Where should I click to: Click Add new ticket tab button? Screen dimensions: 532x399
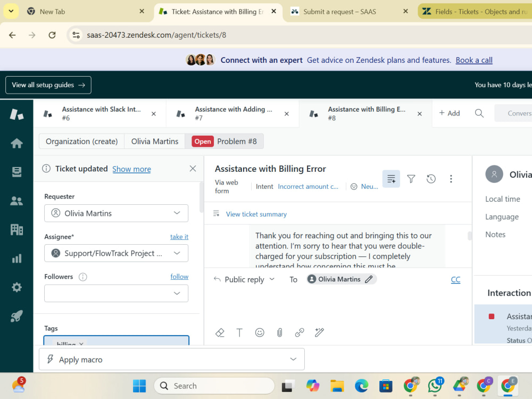(x=449, y=113)
